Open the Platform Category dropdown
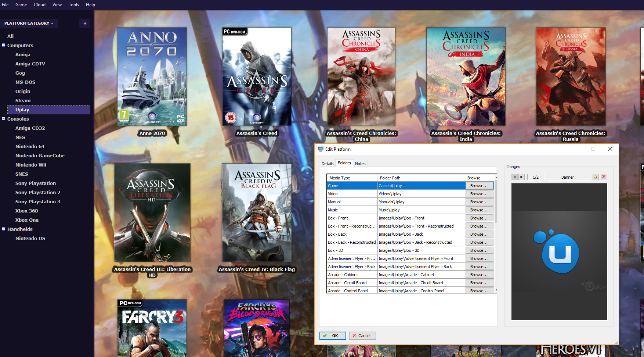The height and width of the screenshot is (357, 644). [x=29, y=23]
